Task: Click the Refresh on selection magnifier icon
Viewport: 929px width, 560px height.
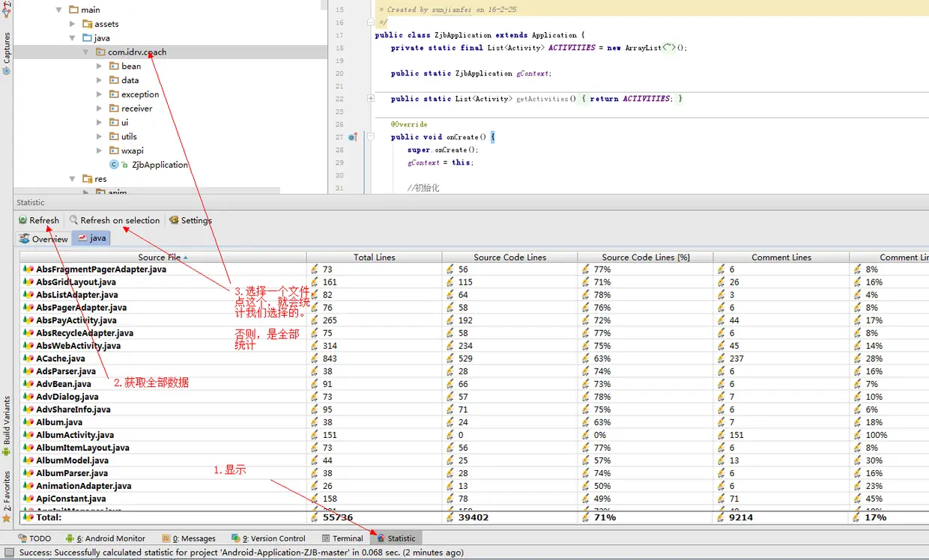Action: coord(73,220)
